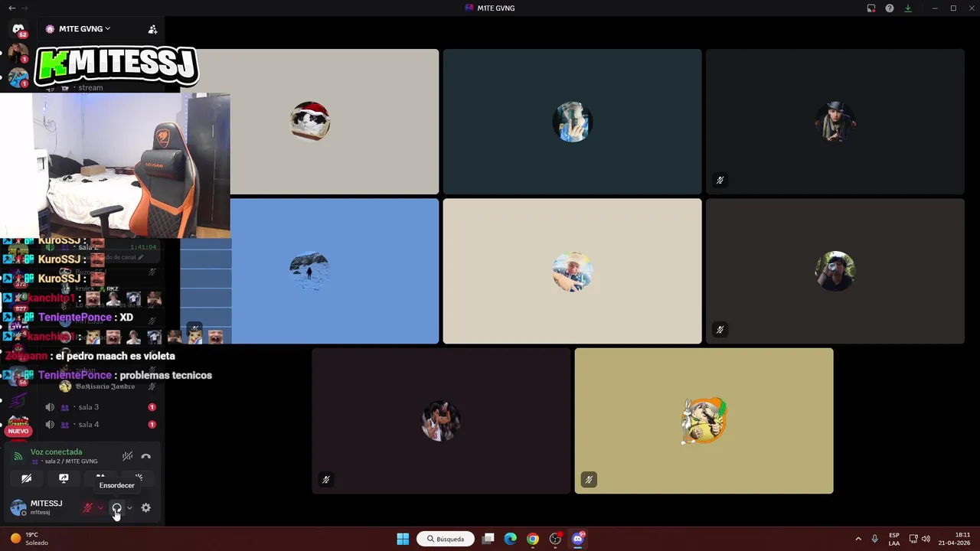Disconnect from voice with the hang-up icon
Screen dimensions: 980x551
(x=145, y=457)
